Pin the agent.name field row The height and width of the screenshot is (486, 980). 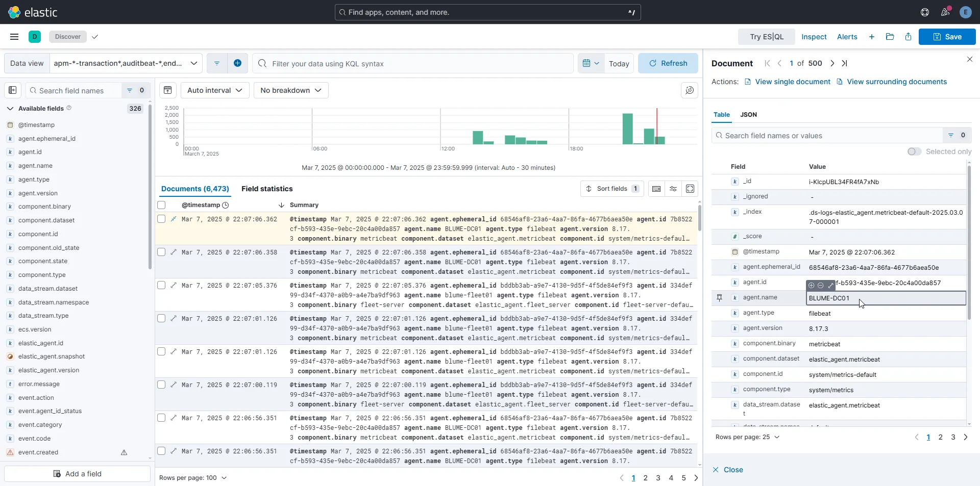click(x=719, y=298)
